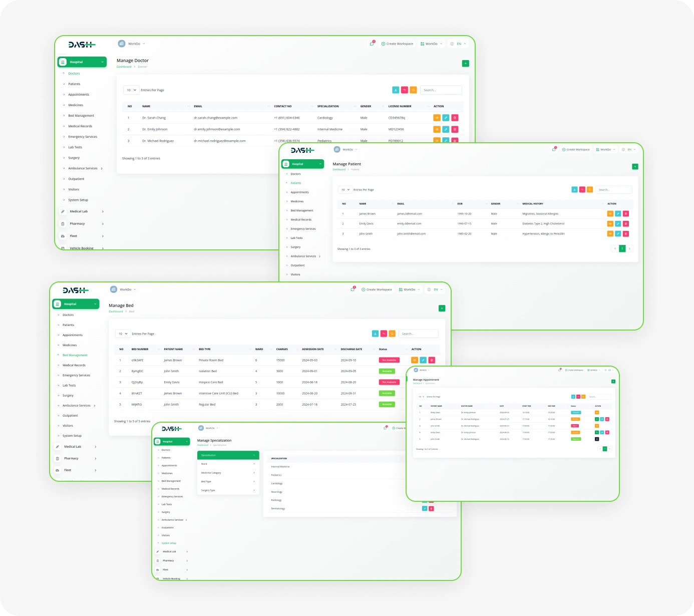694x616 pixels.
Task: Click the blue download icon on Manage Doctor
Action: [396, 90]
